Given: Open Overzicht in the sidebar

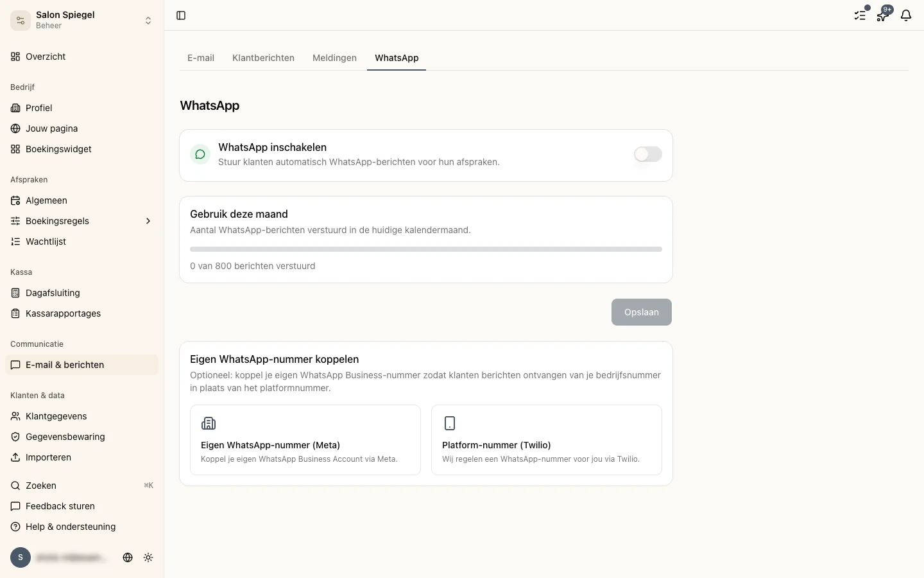Looking at the screenshot, I should [82, 57].
